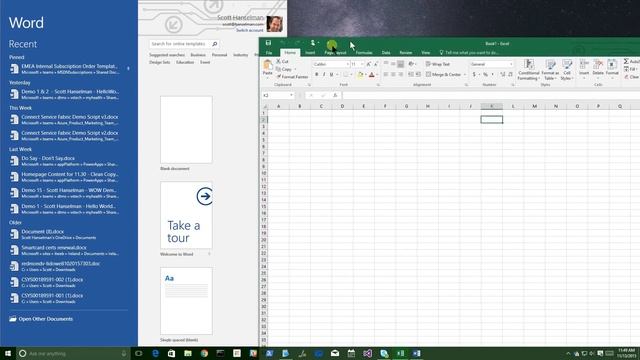640x360 pixels.
Task: Click the Save icon in Excel's title bar
Action: (x=268, y=43)
